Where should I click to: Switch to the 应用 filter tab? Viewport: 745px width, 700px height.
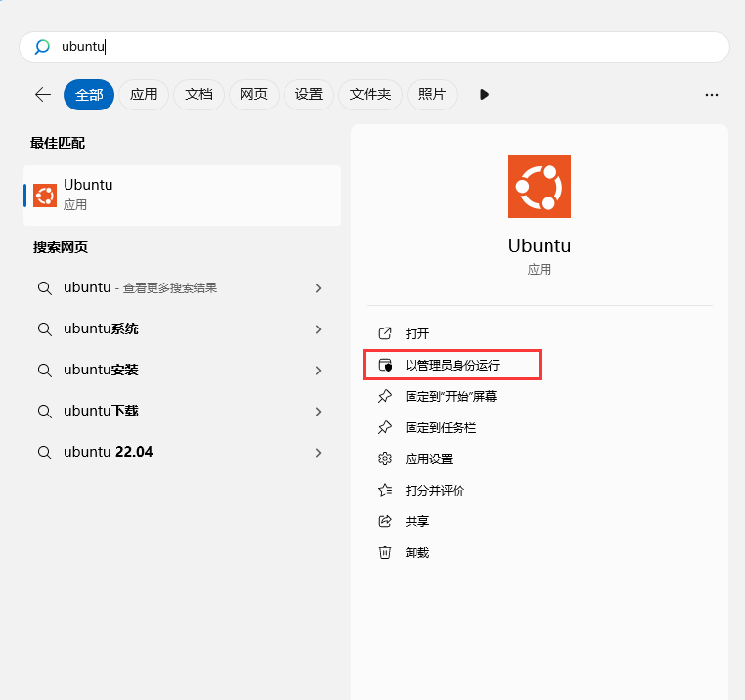(x=144, y=95)
